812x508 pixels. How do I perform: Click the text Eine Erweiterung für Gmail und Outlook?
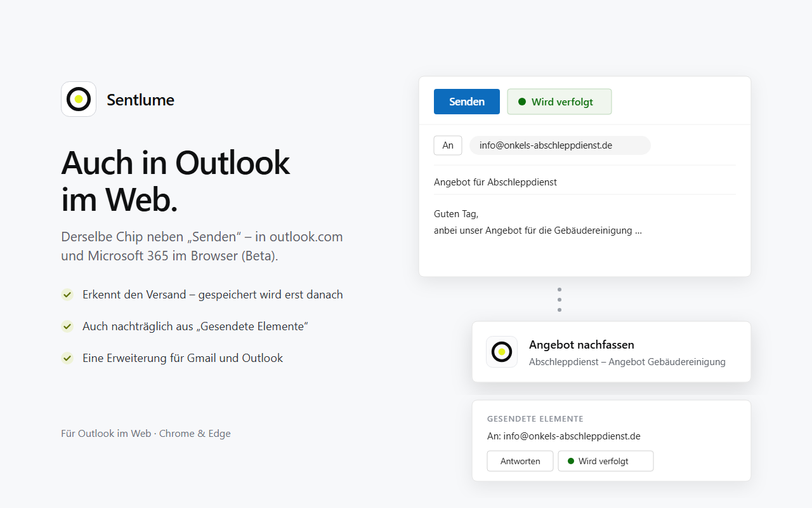click(183, 358)
